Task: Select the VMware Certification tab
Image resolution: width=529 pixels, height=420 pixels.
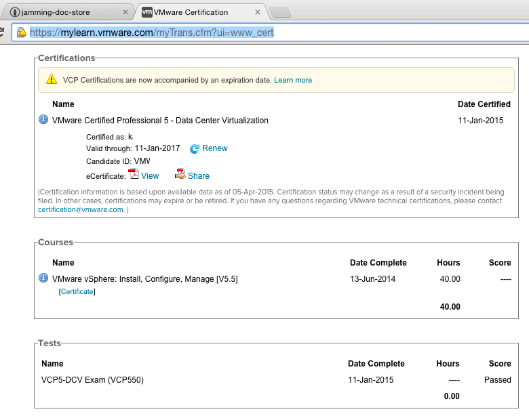Action: tap(201, 12)
